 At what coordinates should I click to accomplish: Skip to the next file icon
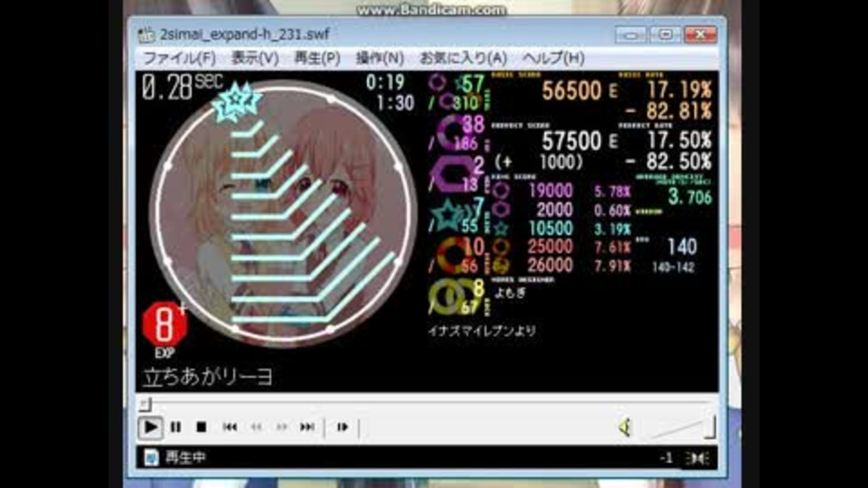[307, 427]
